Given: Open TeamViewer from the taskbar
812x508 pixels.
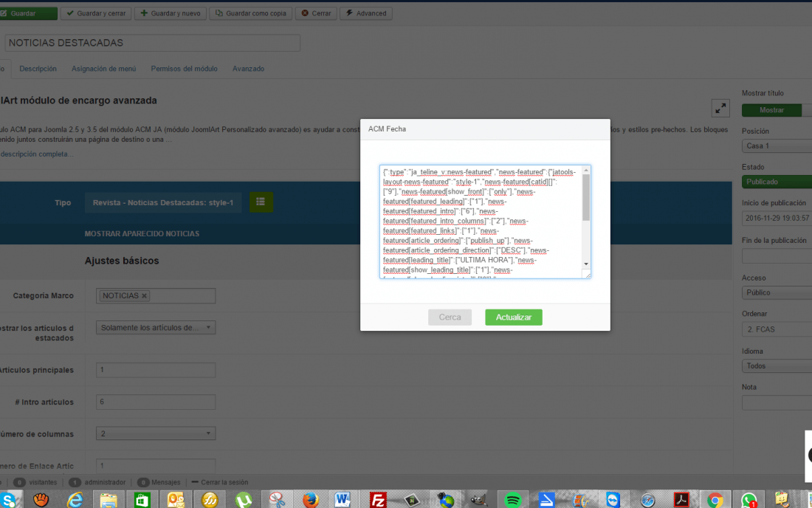Looking at the screenshot, I should click(613, 500).
